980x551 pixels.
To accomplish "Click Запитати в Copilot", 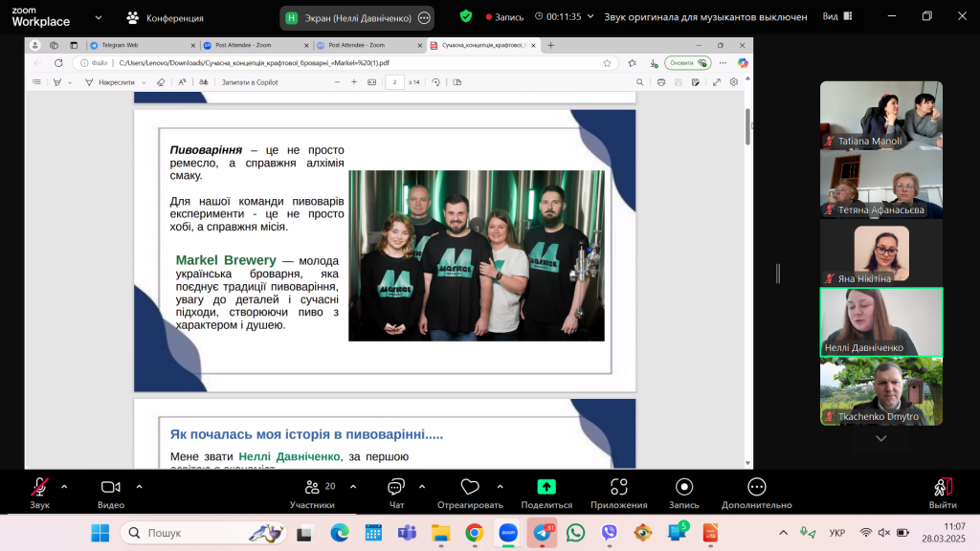I will click(250, 82).
